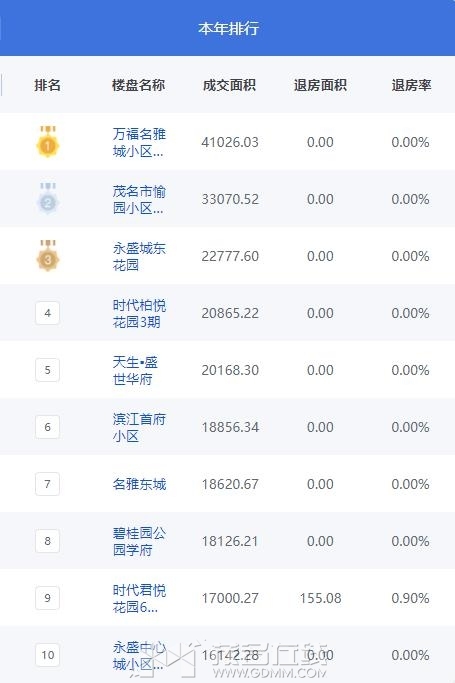This screenshot has height=683, width=455.
Task: Click the 退房率 column header
Action: 411,85
